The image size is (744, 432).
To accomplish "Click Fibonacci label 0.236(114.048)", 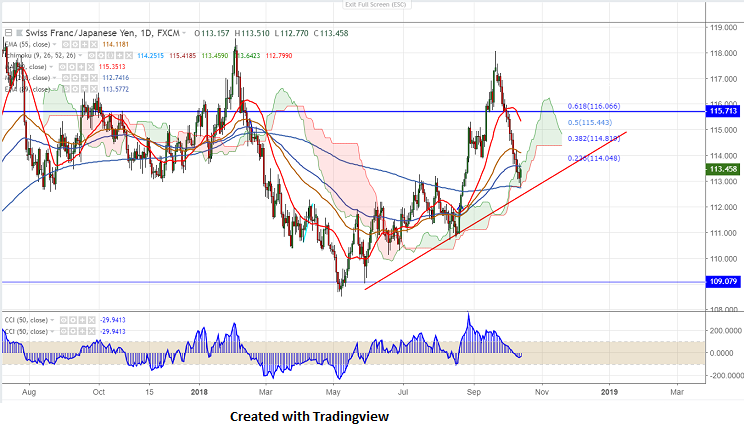I will (594, 159).
